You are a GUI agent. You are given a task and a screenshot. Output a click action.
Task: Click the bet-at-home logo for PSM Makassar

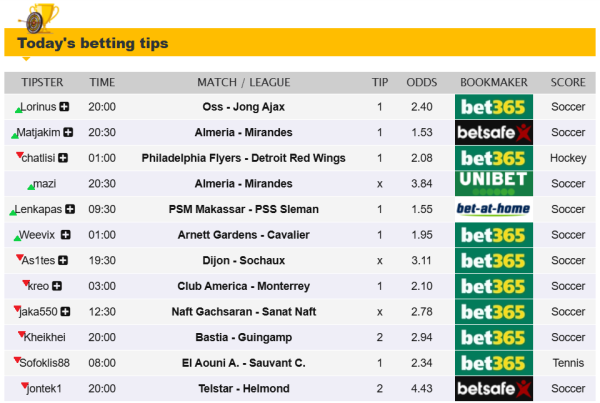pyautogui.click(x=493, y=210)
